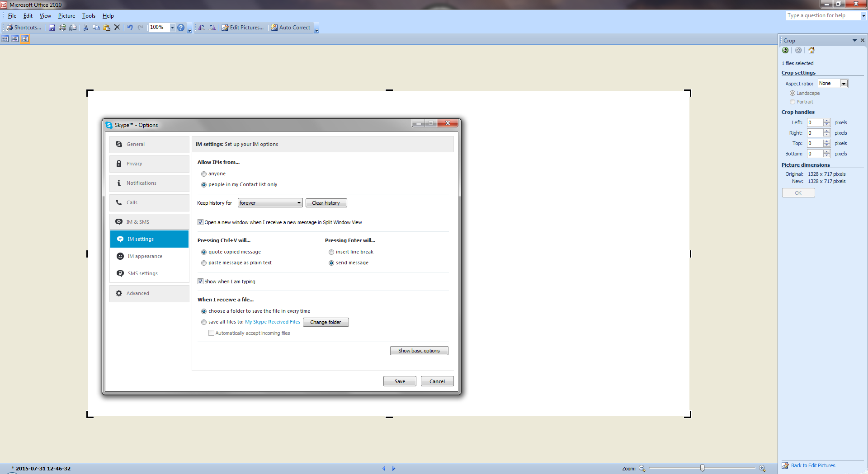Image resolution: width=868 pixels, height=474 pixels.
Task: Open the Edit menu
Action: [x=28, y=16]
